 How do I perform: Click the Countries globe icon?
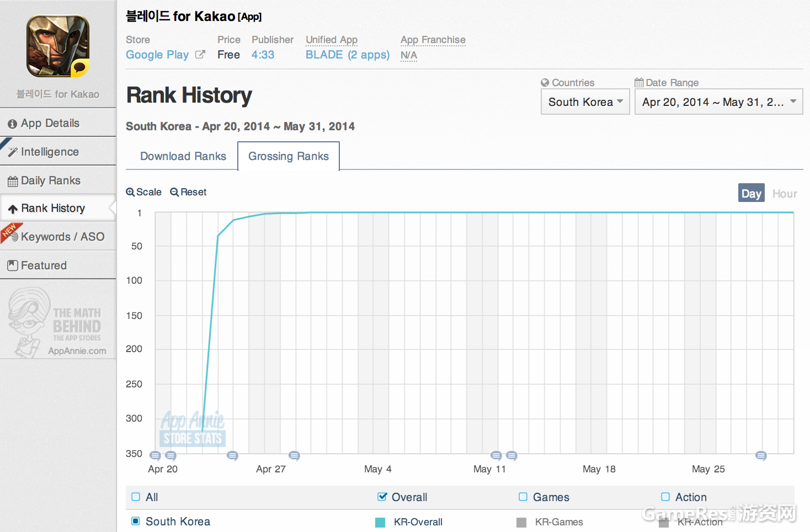(545, 83)
